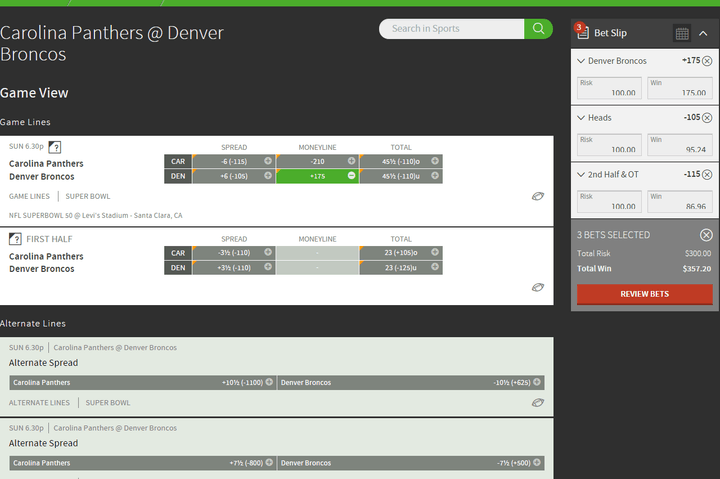Click the football icon under Game Lines
Image resolution: width=720 pixels, height=479 pixels.
pyautogui.click(x=538, y=196)
